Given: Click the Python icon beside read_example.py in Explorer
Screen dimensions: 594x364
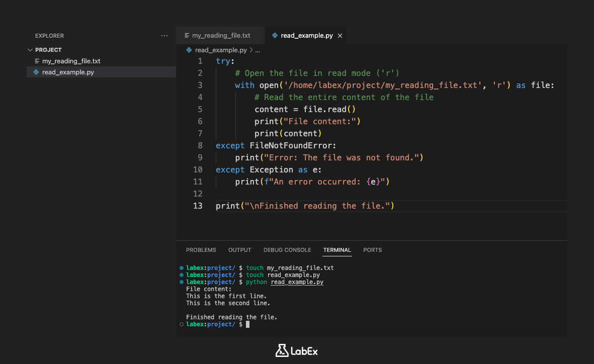Looking at the screenshot, I should tap(36, 72).
